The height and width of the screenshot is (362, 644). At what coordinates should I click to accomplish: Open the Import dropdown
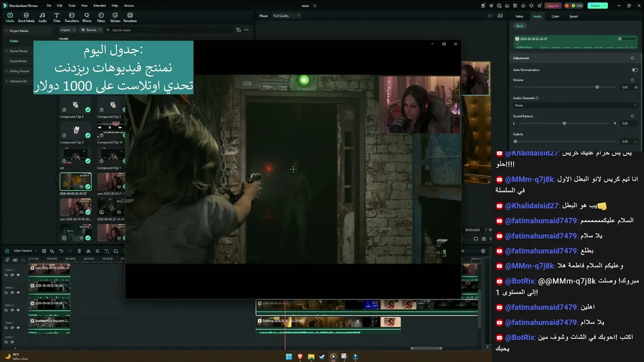67,30
